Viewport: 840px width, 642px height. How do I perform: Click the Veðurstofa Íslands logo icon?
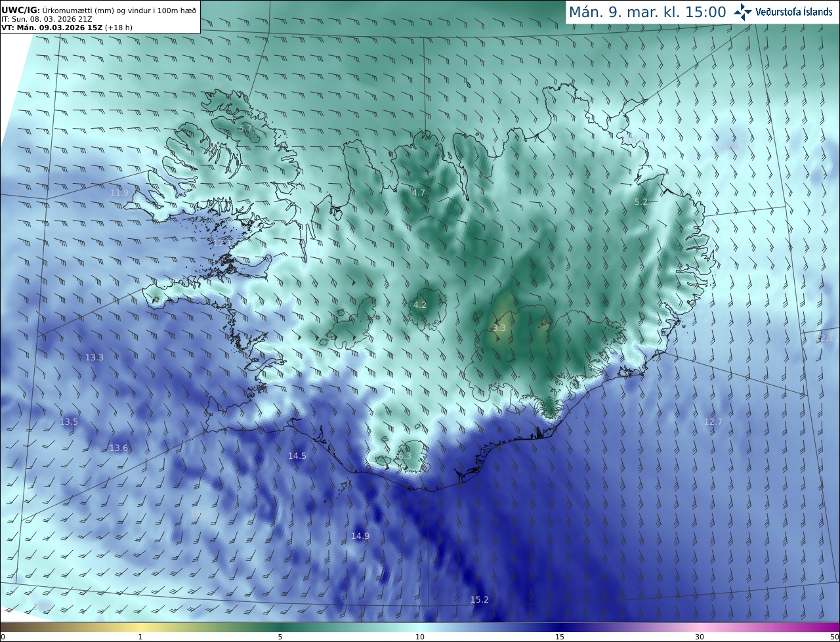click(743, 12)
